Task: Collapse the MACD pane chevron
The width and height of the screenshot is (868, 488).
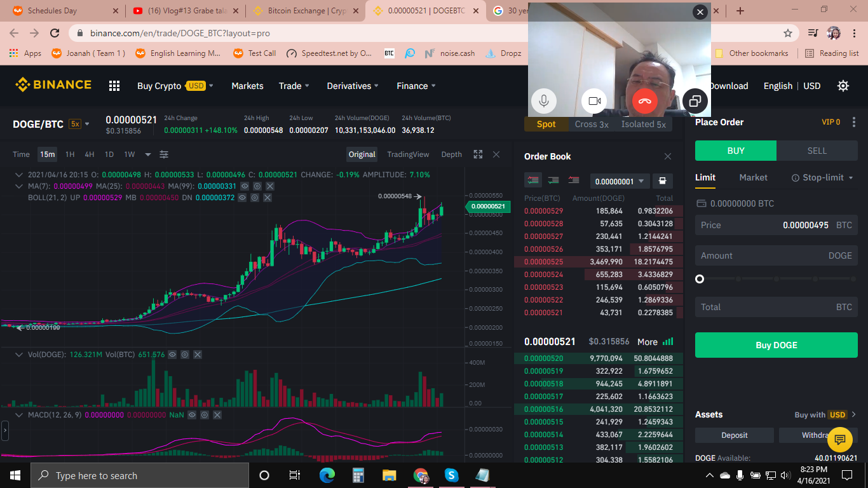Action: coord(20,415)
